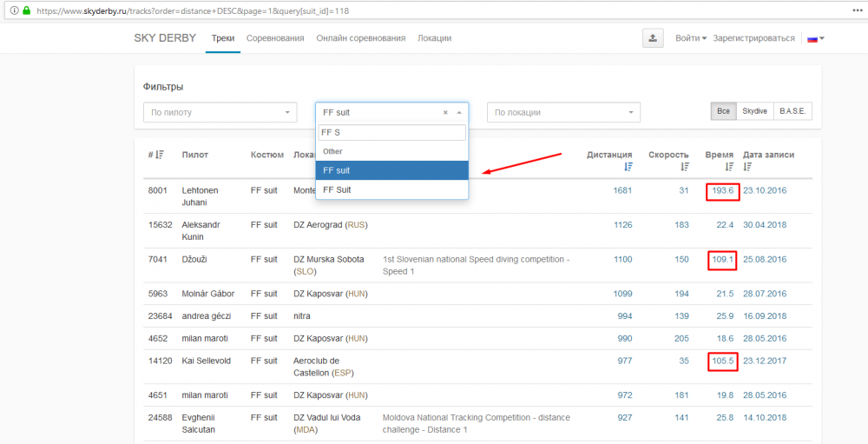Click the site info icon in address bar

[x=15, y=10]
